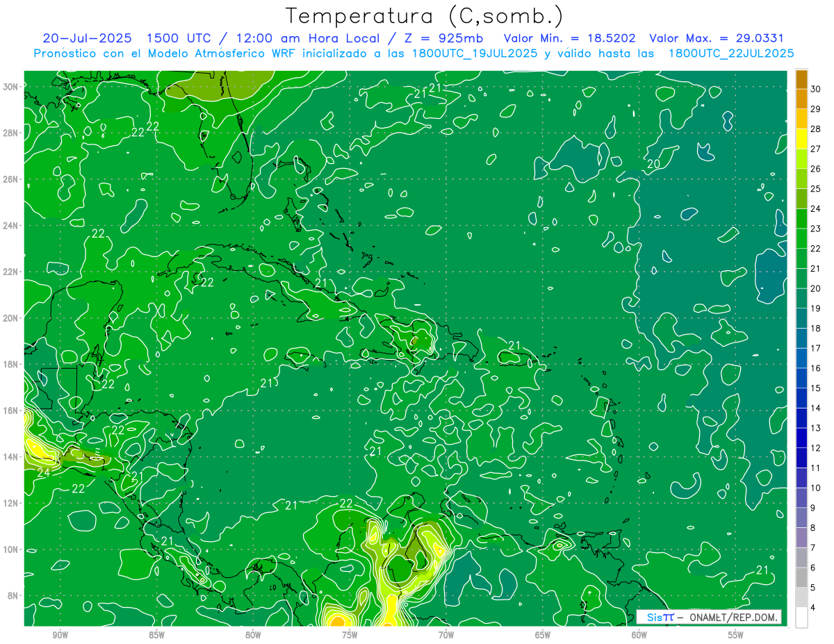Screen dimensions: 834x644
Task: Click the dark orange swatch above color-scale 30
Action: (802, 80)
